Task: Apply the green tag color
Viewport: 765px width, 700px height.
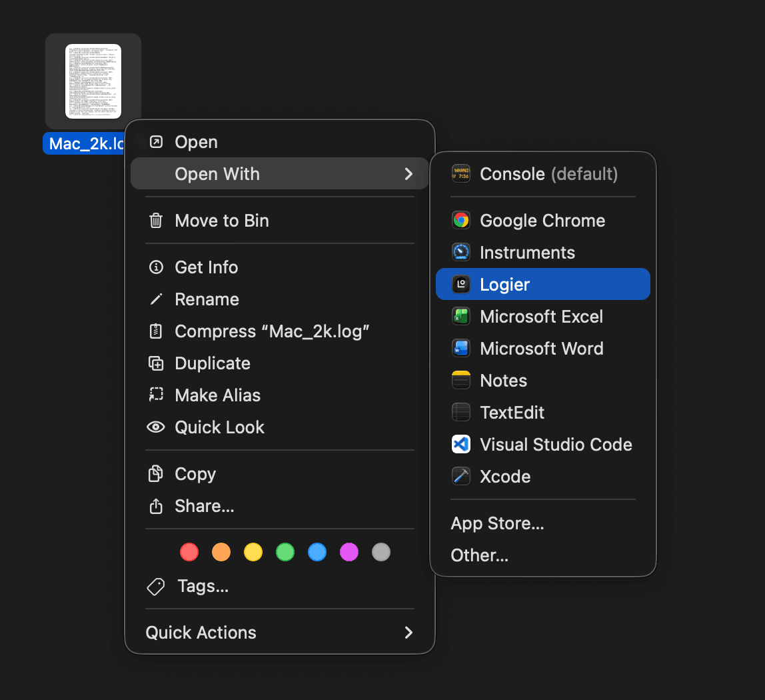Action: pos(285,552)
